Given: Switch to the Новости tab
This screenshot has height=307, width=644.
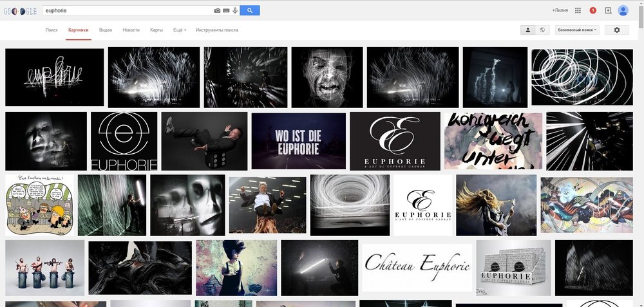Looking at the screenshot, I should click(x=131, y=30).
